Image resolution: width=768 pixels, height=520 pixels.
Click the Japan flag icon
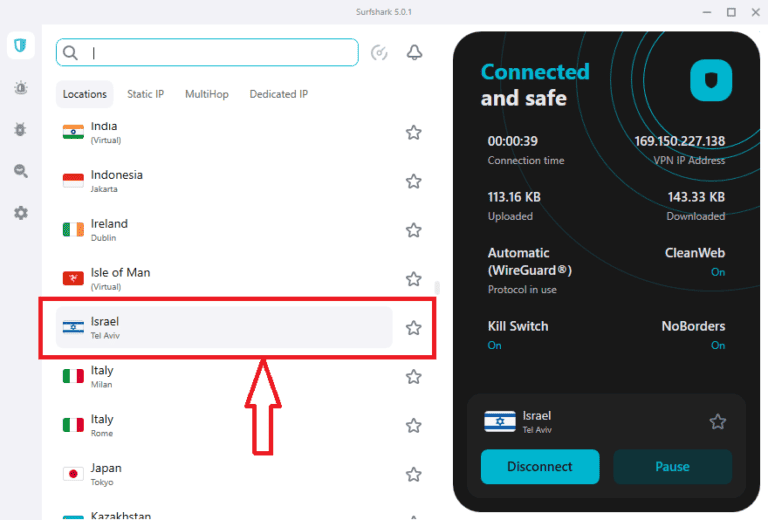pyautogui.click(x=73, y=474)
